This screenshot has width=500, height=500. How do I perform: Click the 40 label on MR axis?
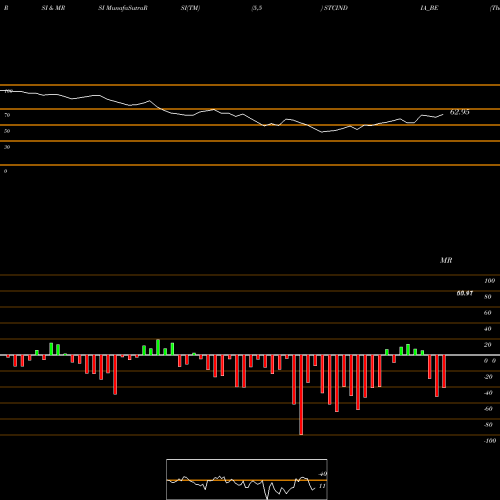(488, 329)
